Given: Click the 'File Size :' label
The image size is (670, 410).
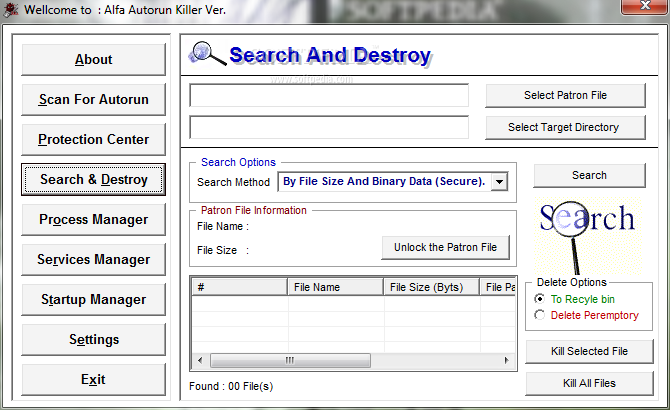Looking at the screenshot, I should click(223, 250).
